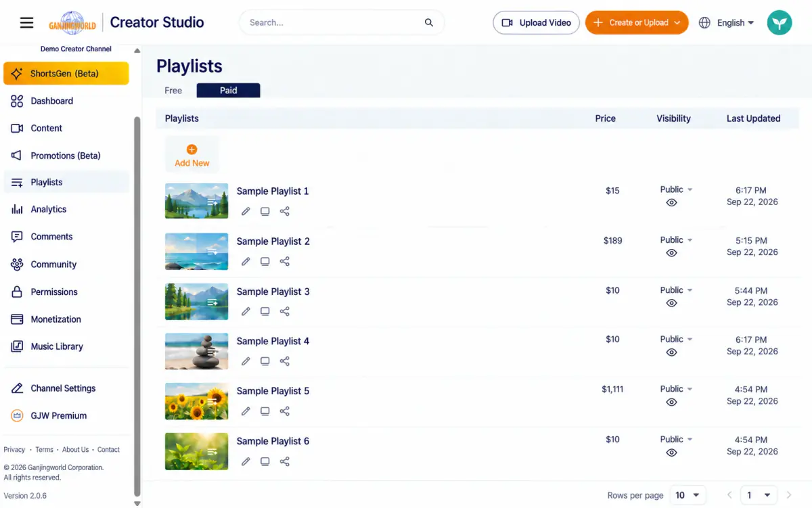Open Dashboard in the sidebar

pyautogui.click(x=66, y=101)
